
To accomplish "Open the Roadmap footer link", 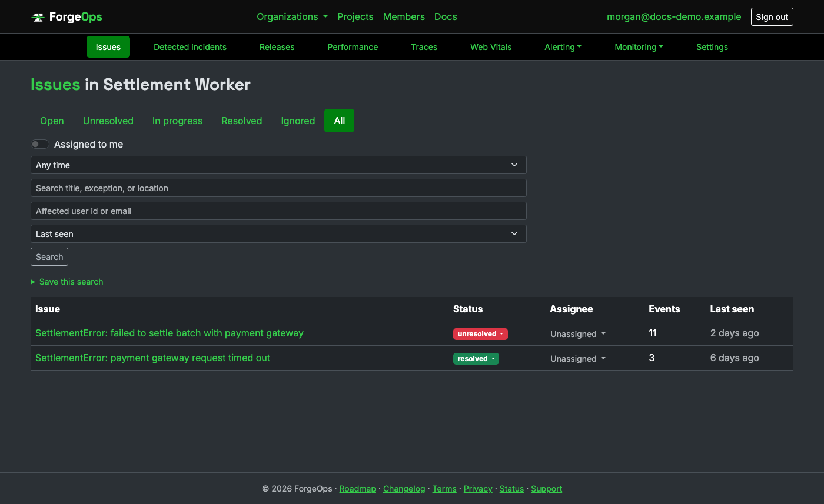I will pos(358,489).
